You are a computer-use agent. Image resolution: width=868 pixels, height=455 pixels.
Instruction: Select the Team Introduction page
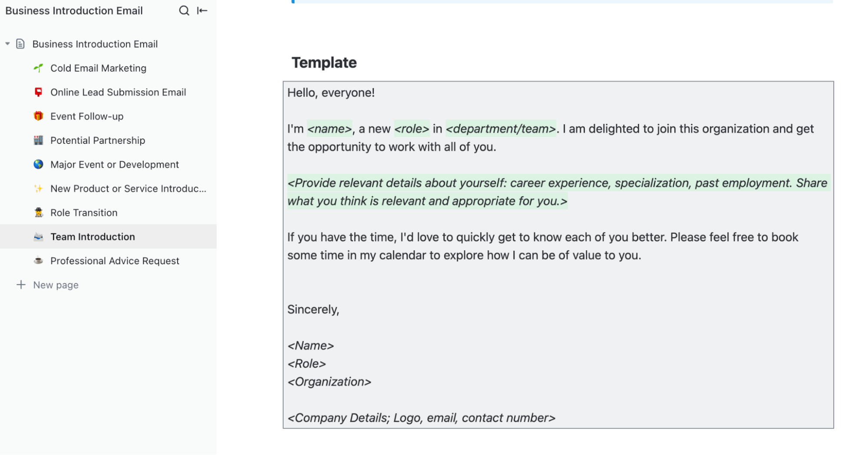(x=92, y=237)
